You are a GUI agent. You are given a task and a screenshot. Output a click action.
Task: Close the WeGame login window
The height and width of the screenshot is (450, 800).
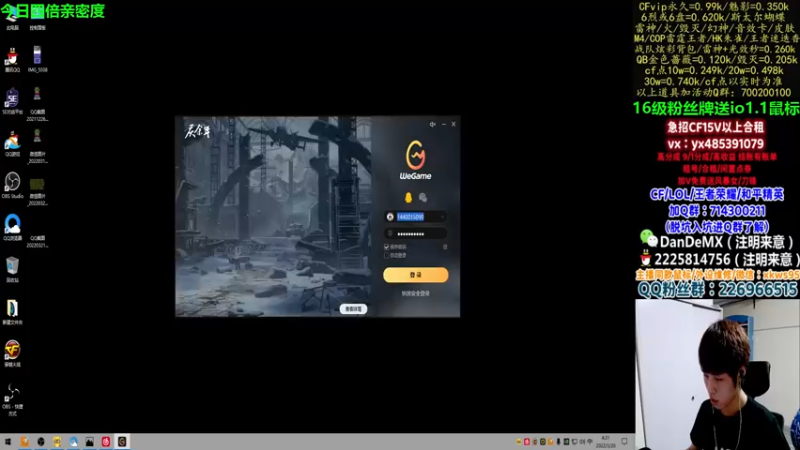point(453,124)
